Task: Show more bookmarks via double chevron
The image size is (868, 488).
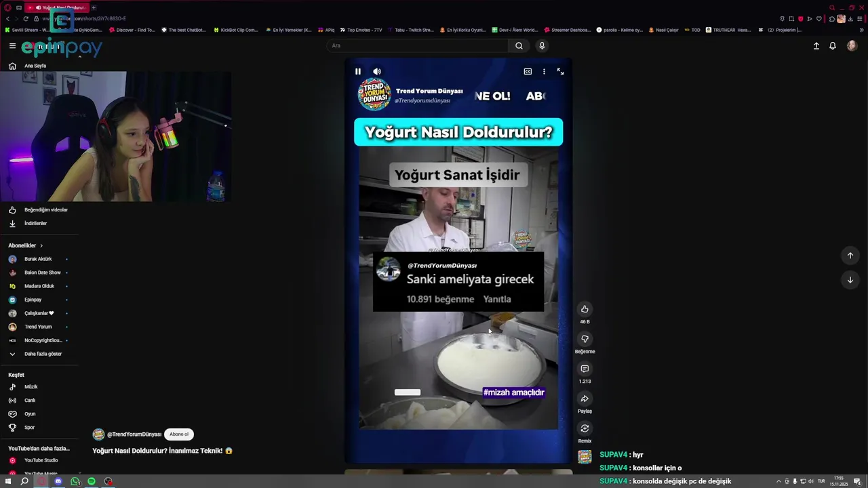Action: (862, 30)
